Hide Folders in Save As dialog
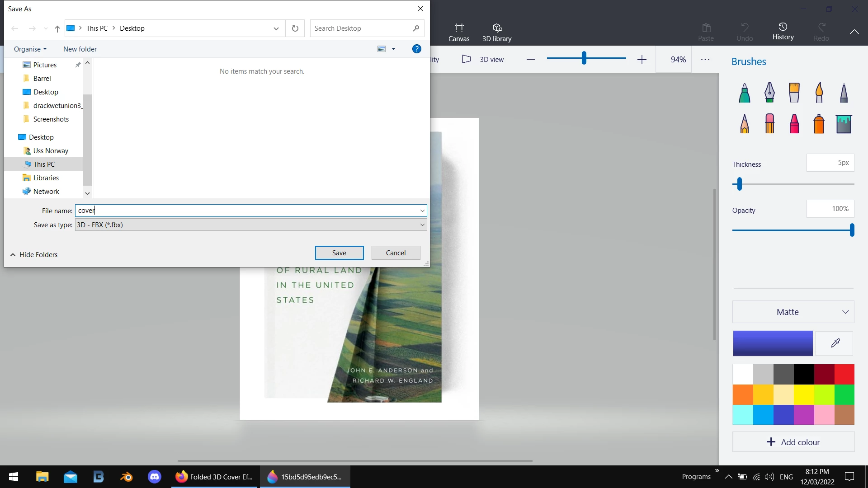The width and height of the screenshot is (868, 488). click(x=34, y=254)
